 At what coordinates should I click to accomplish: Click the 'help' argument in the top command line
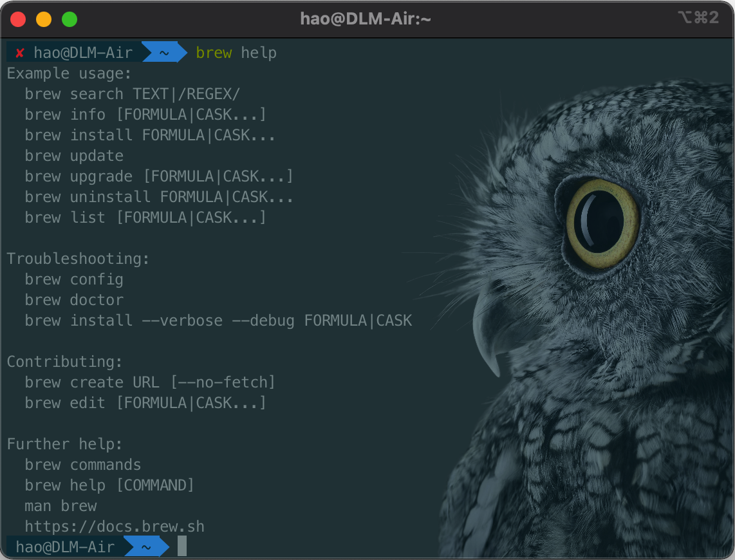pyautogui.click(x=259, y=53)
